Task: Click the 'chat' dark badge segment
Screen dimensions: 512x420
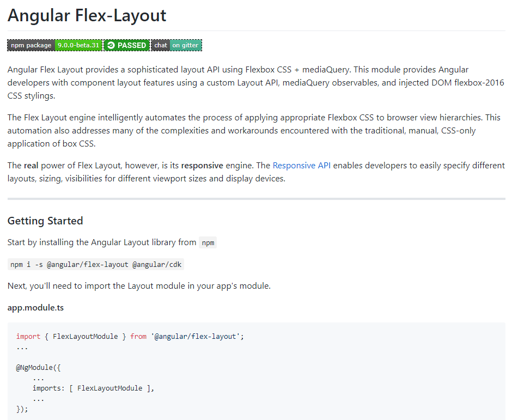Action: [160, 45]
